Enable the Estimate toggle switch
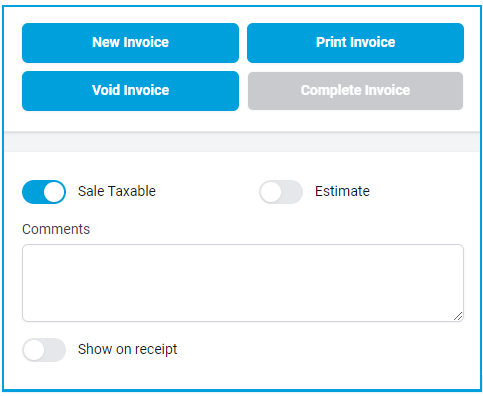The width and height of the screenshot is (483, 396). (x=281, y=192)
